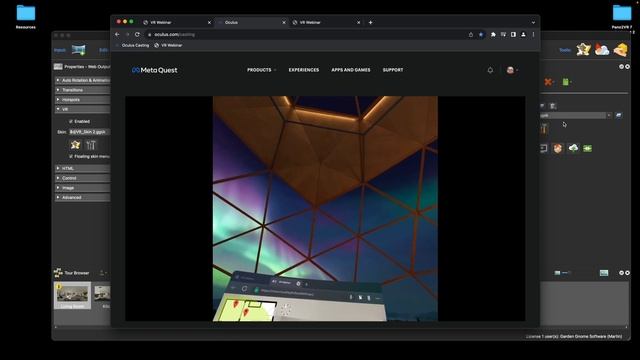The image size is (640, 360).
Task: Open the Edit Skin star icon under VR
Action: coord(75,144)
